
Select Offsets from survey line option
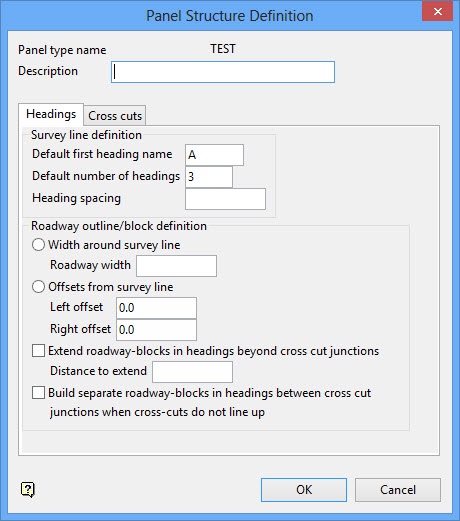[x=38, y=287]
